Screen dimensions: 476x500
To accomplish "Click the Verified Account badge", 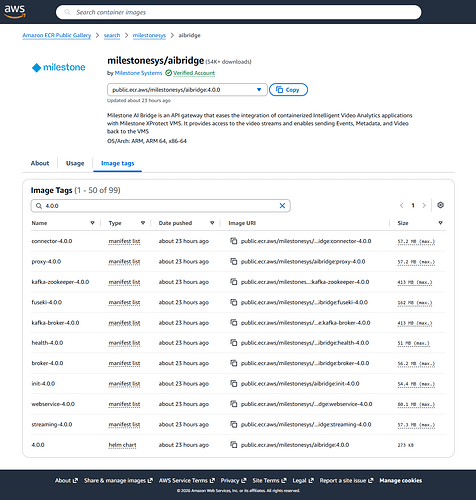I will pyautogui.click(x=190, y=73).
